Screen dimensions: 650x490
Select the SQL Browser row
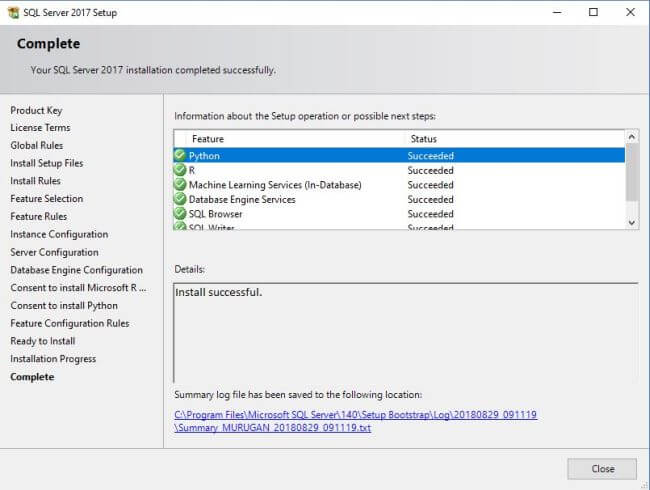(399, 213)
